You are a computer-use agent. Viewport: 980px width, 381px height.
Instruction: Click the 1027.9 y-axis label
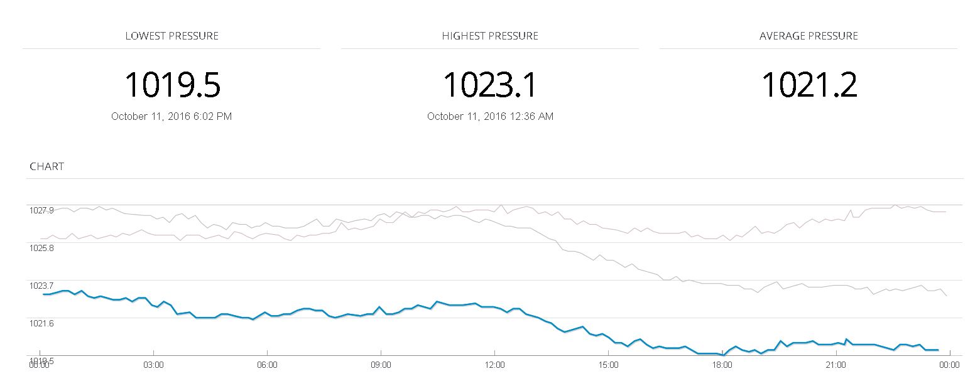point(41,210)
